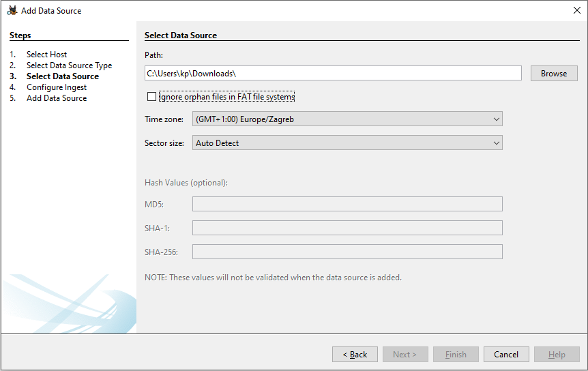Click inside the Path text field
Image resolution: width=588 pixels, height=371 pixels.
coord(332,74)
